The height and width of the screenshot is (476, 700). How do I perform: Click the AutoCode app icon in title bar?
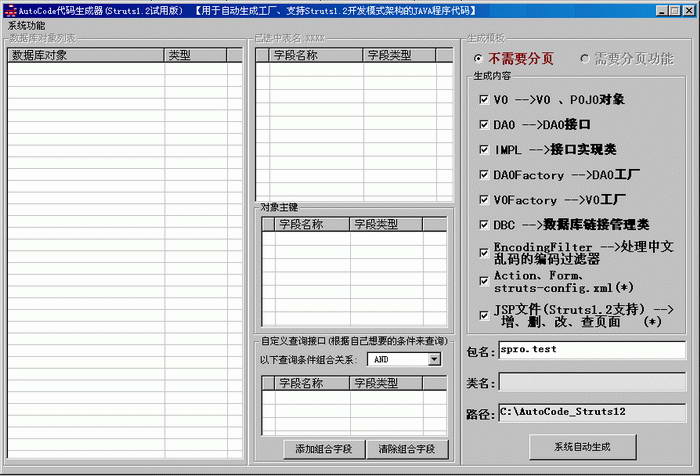(10, 11)
